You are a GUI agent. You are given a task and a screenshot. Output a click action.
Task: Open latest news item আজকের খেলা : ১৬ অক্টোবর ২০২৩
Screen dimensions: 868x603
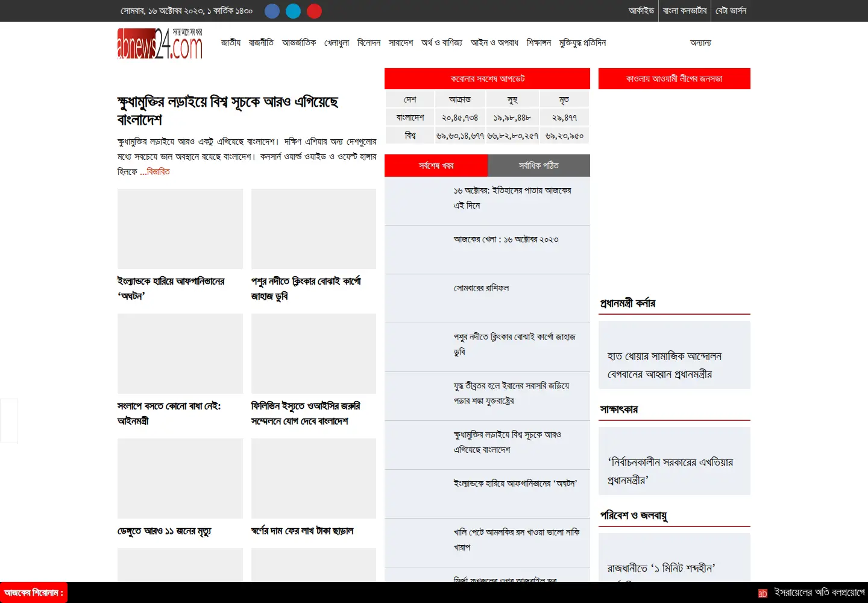[x=506, y=240]
